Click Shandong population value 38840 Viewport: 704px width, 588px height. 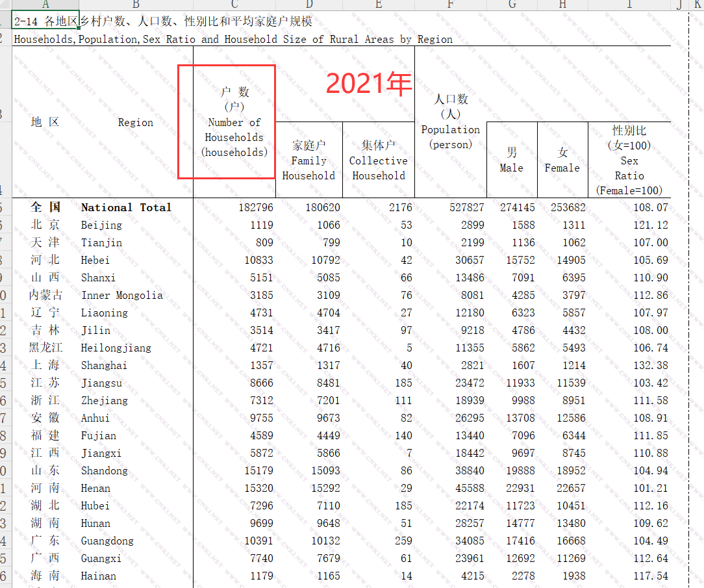(x=470, y=470)
